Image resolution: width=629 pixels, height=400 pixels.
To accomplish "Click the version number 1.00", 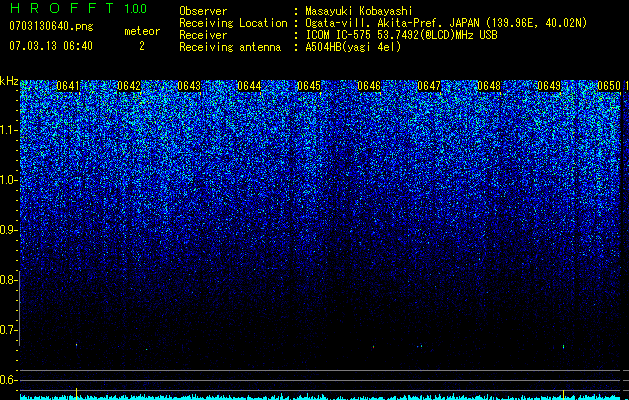I will point(136,8).
